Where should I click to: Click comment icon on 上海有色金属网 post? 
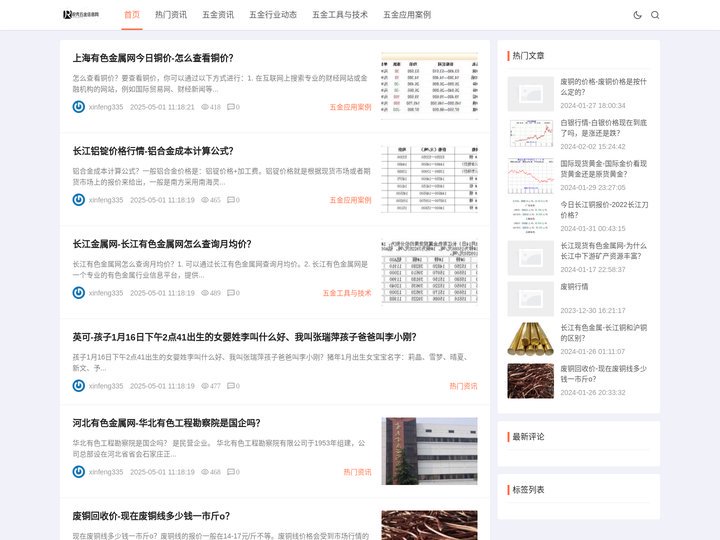click(231, 107)
